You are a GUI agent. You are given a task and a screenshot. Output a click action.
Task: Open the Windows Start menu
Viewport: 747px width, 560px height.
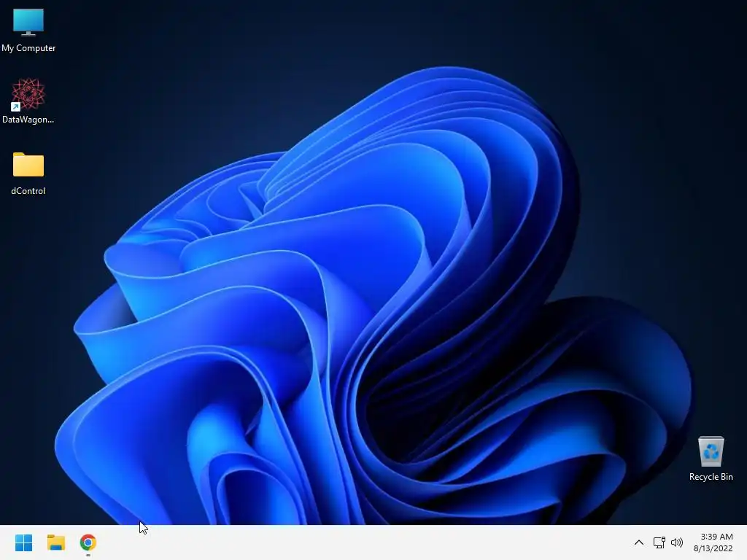click(24, 542)
